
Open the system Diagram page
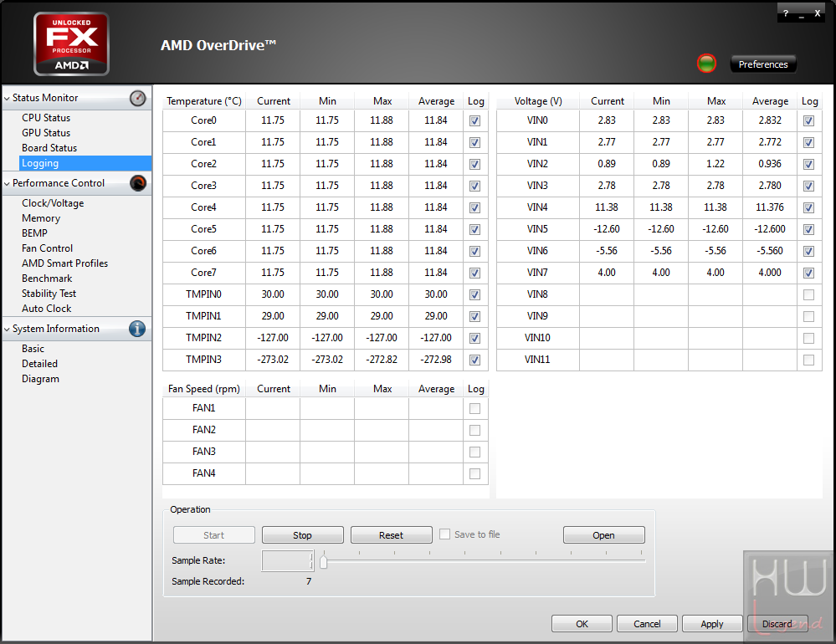[x=40, y=379]
